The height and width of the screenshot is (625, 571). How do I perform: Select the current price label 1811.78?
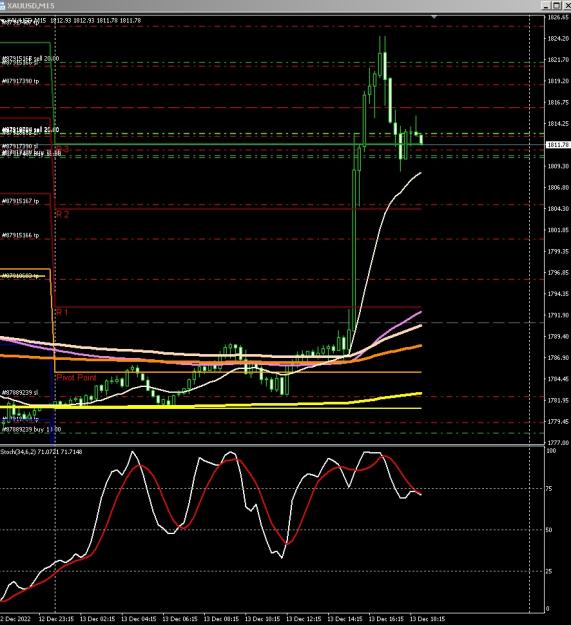pos(558,145)
